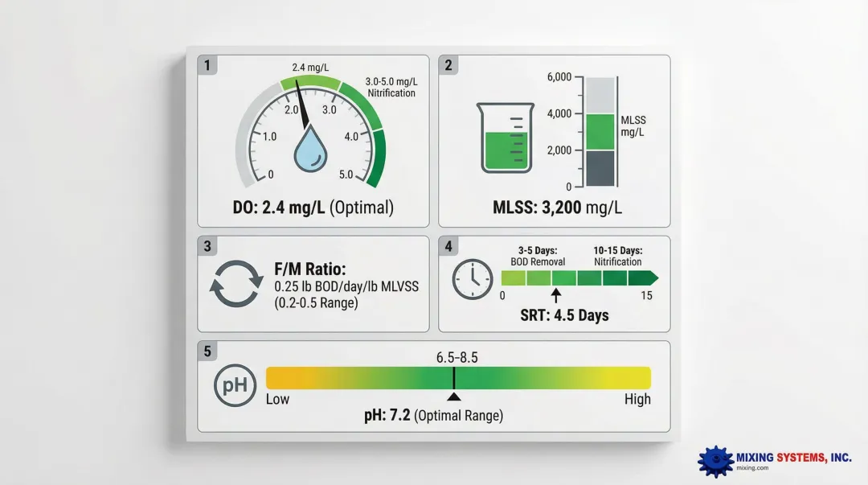Open the mixing.com link
868x485 pixels.
pyautogui.click(x=752, y=468)
